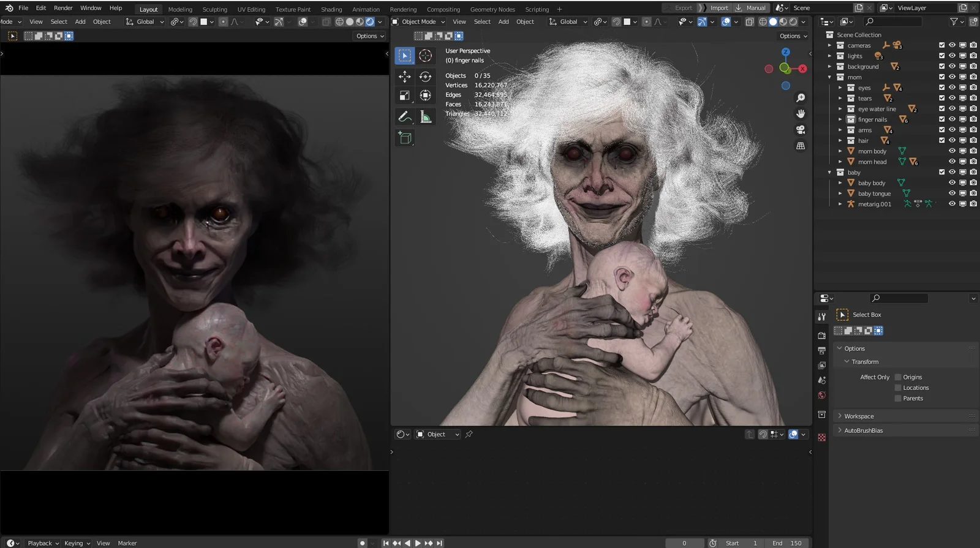Collapse the mom collection in outliner
This screenshot has width=980, height=548.
coord(830,77)
